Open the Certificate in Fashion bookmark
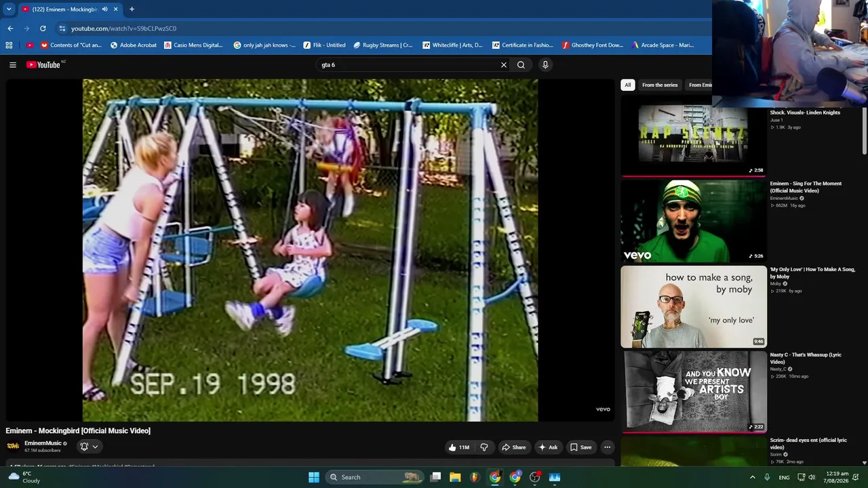 pyautogui.click(x=523, y=45)
